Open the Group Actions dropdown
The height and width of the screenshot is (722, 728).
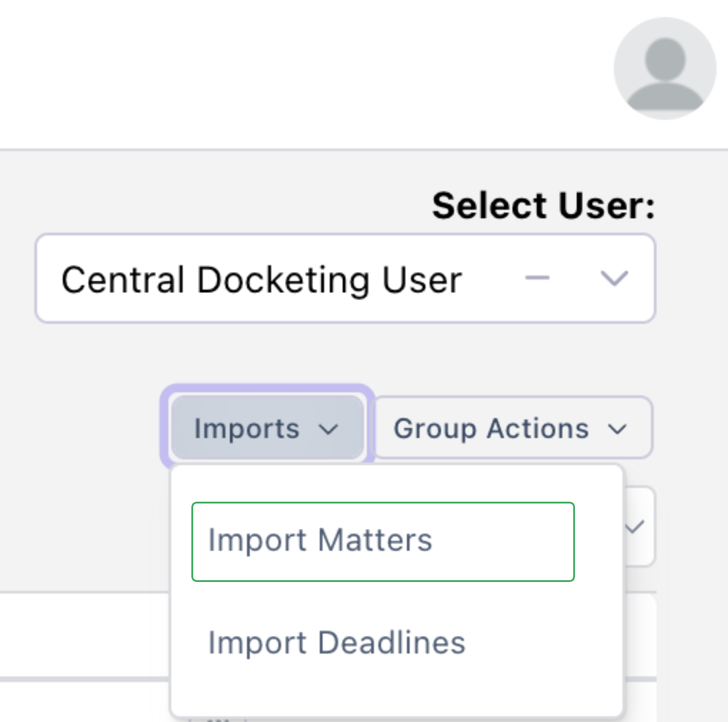(513, 428)
